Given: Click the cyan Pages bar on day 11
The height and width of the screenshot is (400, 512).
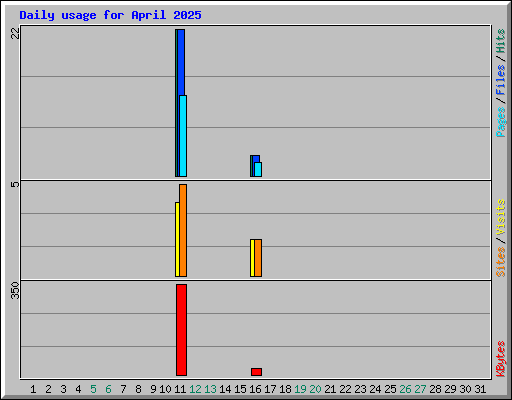Looking at the screenshot, I should click(x=183, y=136).
